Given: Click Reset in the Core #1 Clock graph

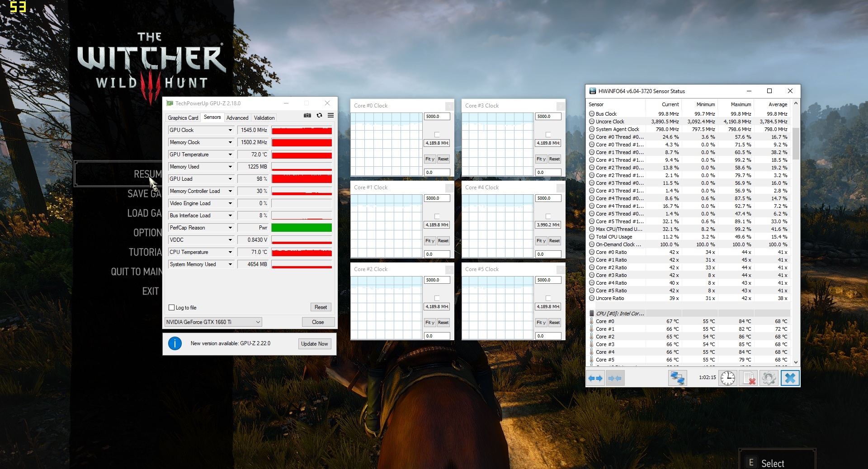Looking at the screenshot, I should [x=443, y=241].
